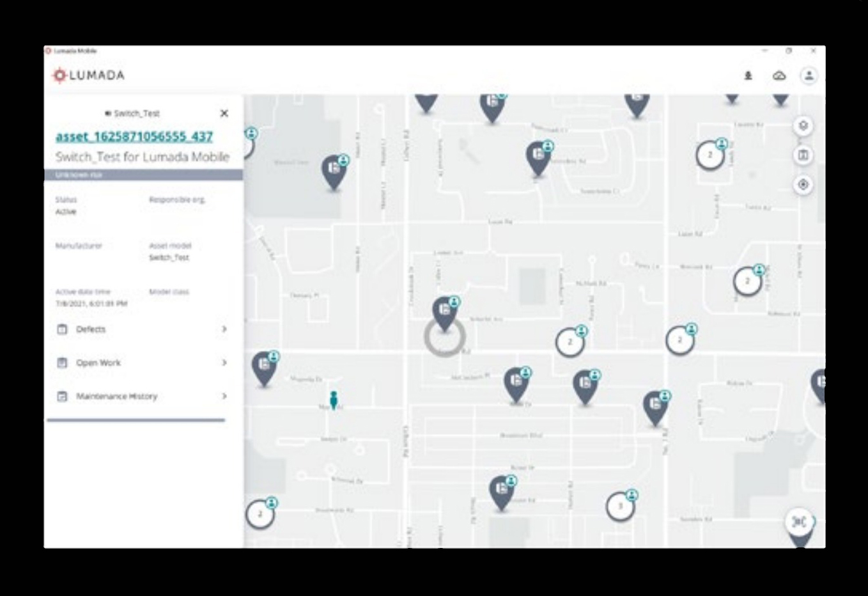Open the Open Work list
Image resolution: width=868 pixels, height=596 pixels.
pos(142,363)
